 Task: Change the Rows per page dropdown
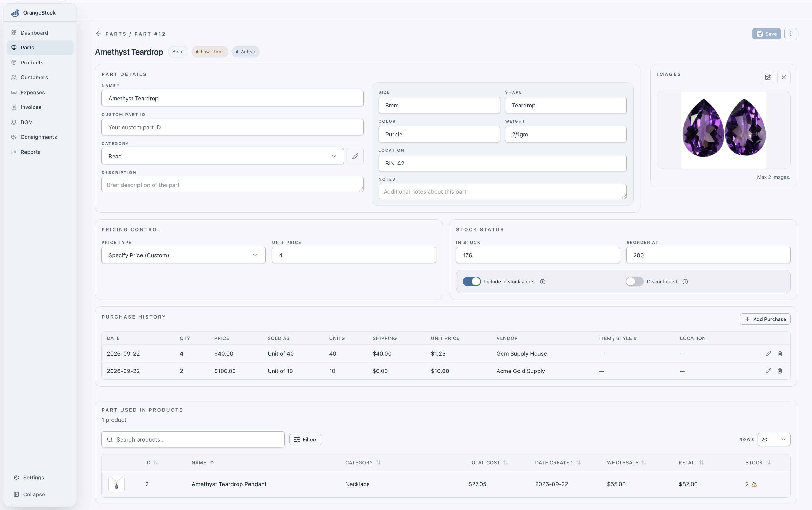point(774,439)
